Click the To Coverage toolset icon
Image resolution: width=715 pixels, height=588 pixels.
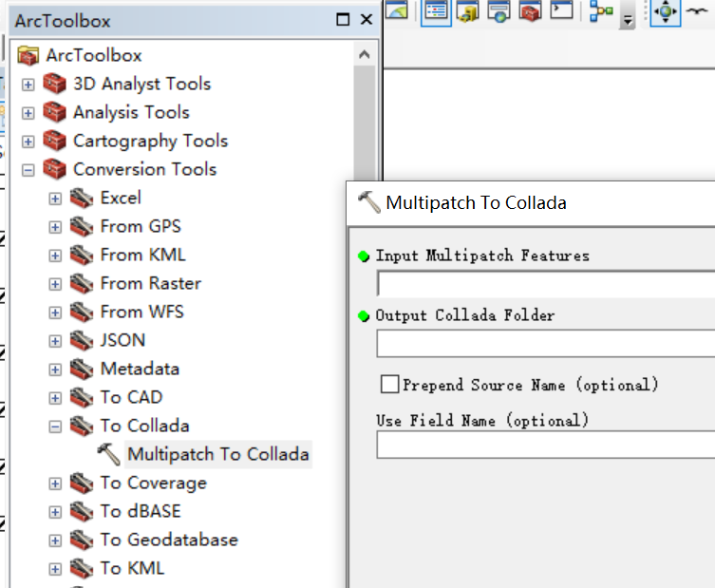click(x=82, y=484)
